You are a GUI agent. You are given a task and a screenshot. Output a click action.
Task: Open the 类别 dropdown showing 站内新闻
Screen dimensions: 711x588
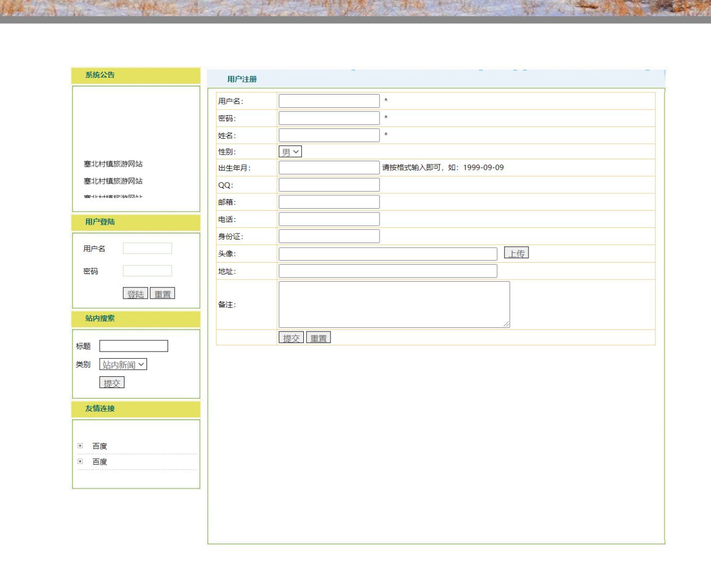tap(123, 364)
